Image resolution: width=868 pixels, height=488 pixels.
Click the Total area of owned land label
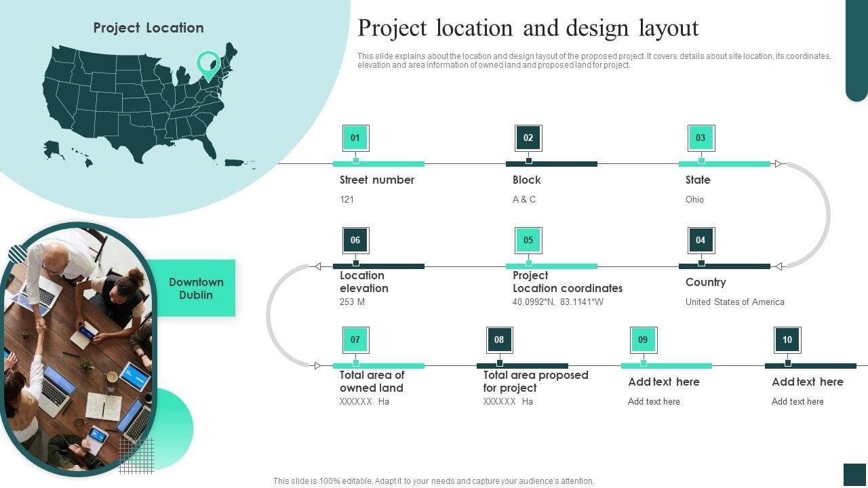pyautogui.click(x=372, y=382)
